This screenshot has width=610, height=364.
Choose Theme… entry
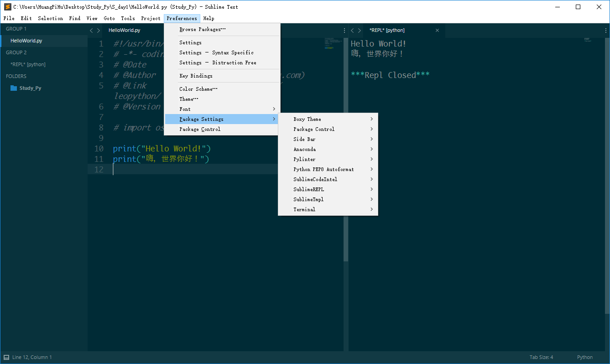[x=222, y=99]
